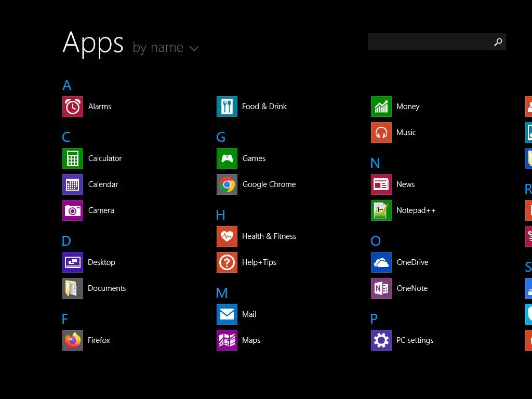Jump via the letter A group header

click(67, 85)
